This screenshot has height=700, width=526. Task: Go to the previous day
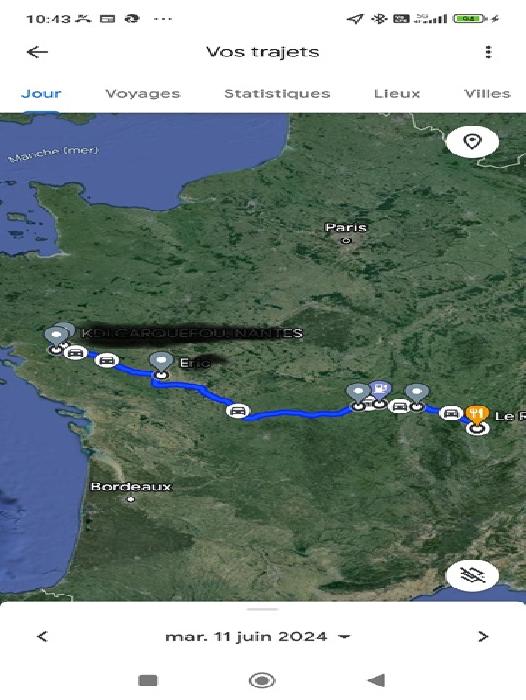tap(42, 636)
